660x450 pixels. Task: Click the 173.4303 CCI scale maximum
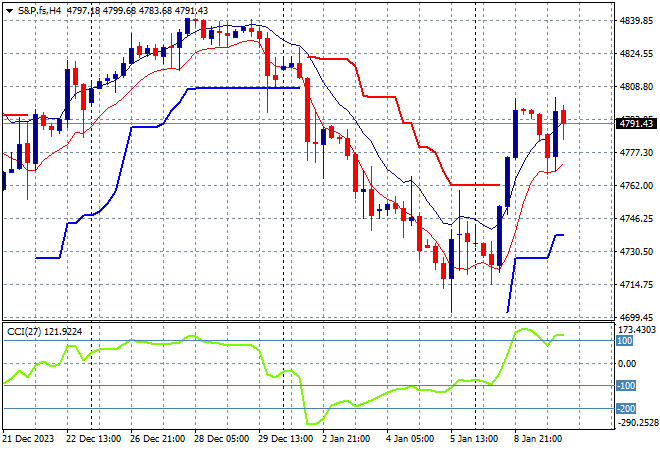coord(636,329)
